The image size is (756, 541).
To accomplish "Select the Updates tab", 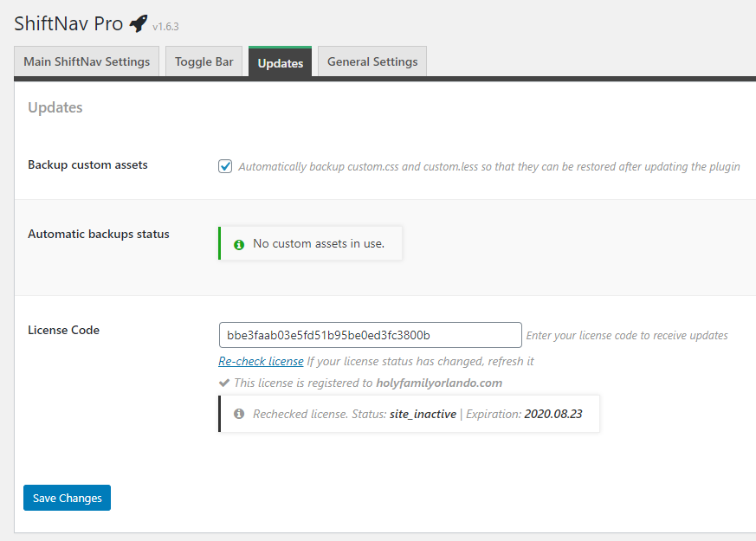I will 280,63.
